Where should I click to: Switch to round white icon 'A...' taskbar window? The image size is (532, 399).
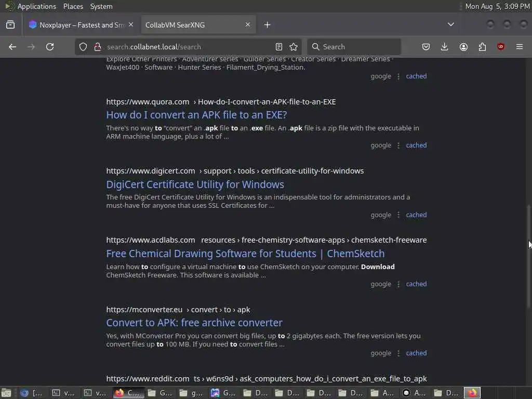pos(414,393)
